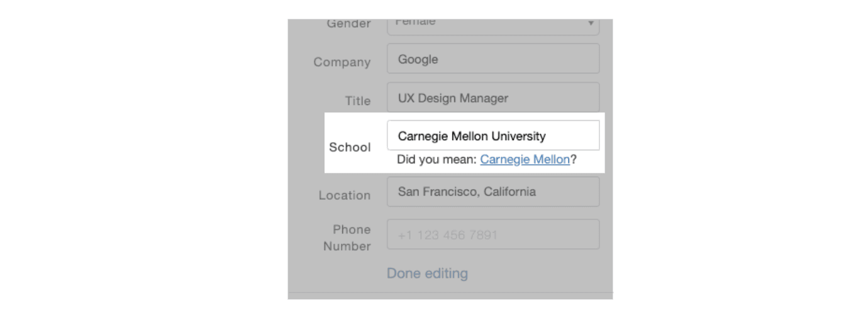This screenshot has width=868, height=313.
Task: Focus the Phone Number input field
Action: pos(492,235)
